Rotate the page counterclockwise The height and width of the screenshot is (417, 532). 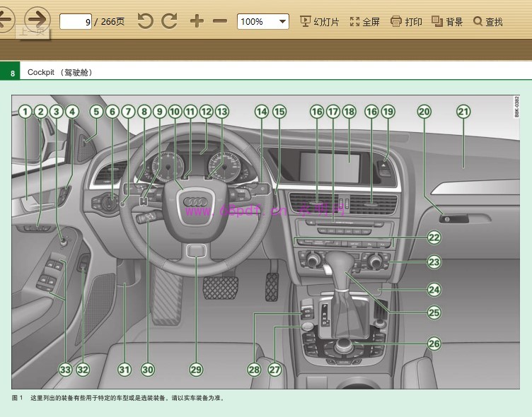pyautogui.click(x=145, y=21)
